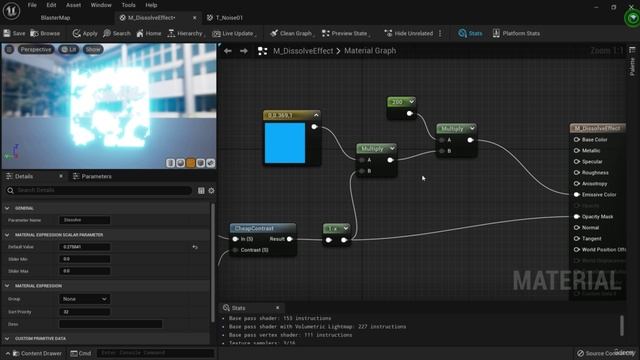Click the Emissive Color input pin
640x360 pixels.
pos(577,195)
